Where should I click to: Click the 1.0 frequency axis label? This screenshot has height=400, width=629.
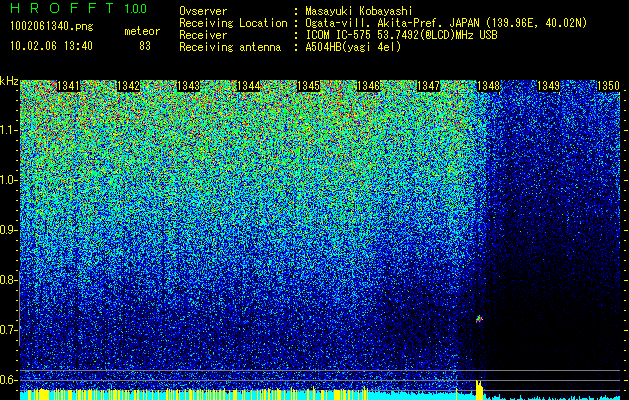[8, 180]
